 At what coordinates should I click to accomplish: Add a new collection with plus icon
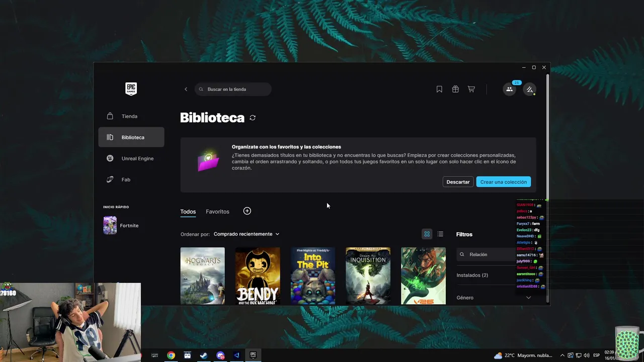point(247,211)
